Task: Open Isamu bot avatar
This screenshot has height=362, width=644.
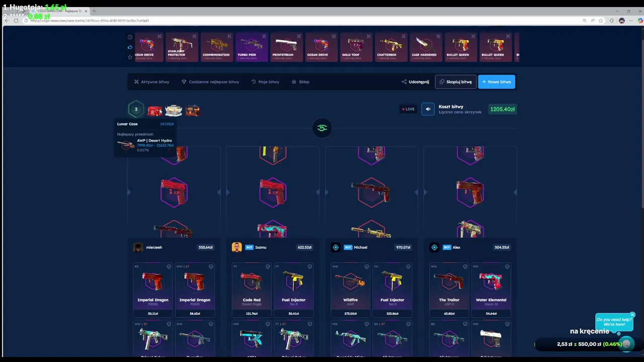Action: tap(236, 247)
